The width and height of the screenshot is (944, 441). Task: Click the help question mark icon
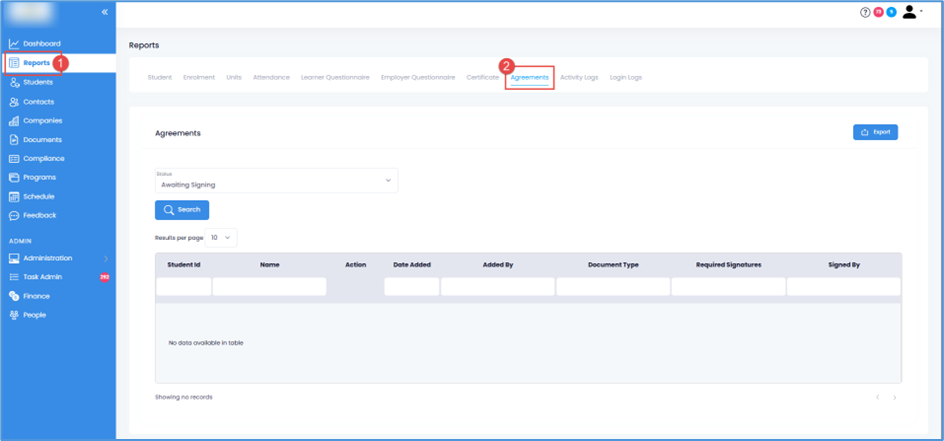865,12
